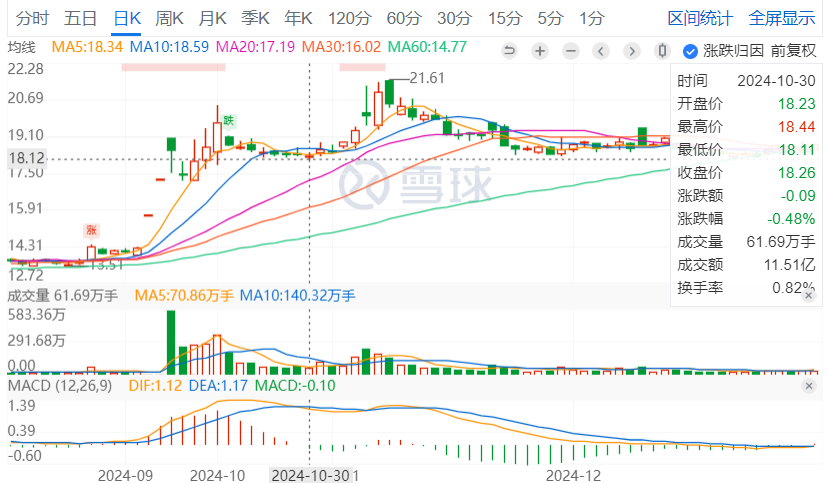Click the 18.12 crosshair price label
Screen dimensions: 831x483
click(26, 158)
